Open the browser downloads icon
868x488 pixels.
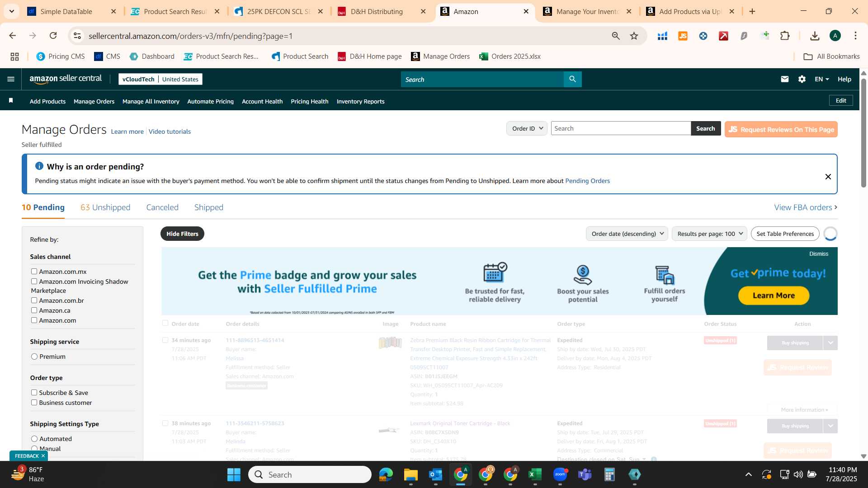click(815, 36)
